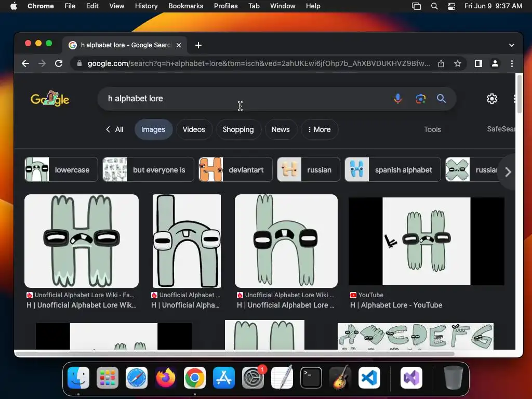The height and width of the screenshot is (399, 532).
Task: Open Launchpad from the Dock
Action: 108,378
